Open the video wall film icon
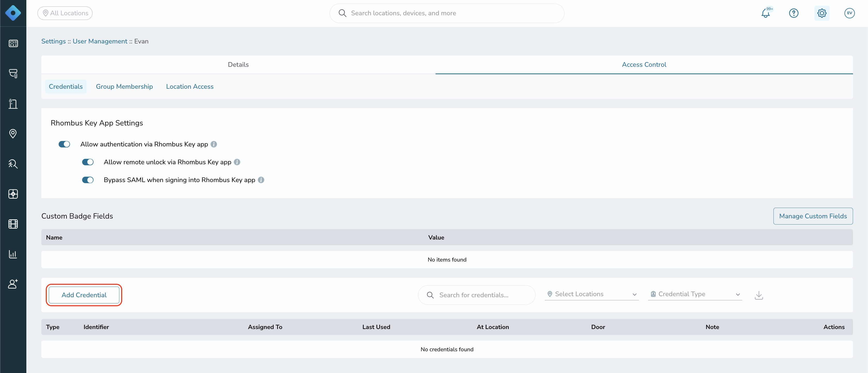This screenshot has width=868, height=373. point(13,224)
